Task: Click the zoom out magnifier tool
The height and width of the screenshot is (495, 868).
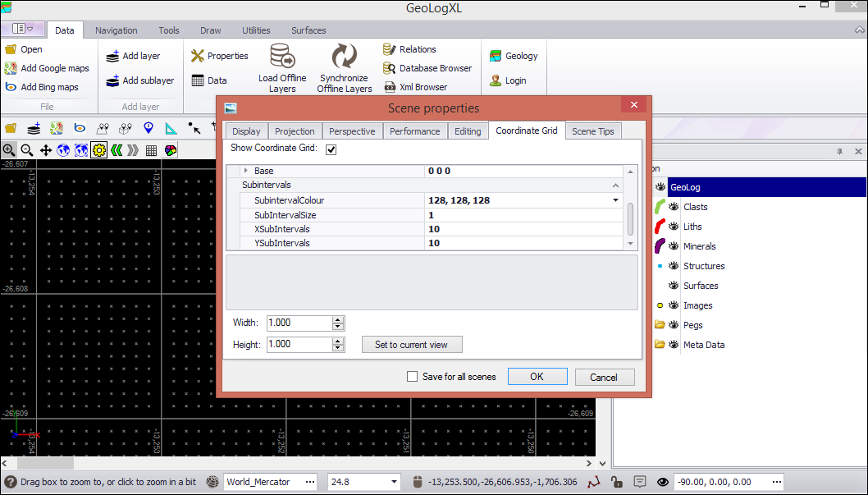Action: tap(27, 150)
